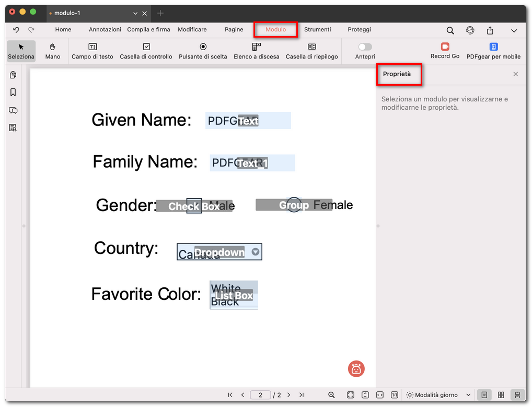Open the bookmarks sidebar panel
Screen dimensions: 532x407
click(13, 92)
